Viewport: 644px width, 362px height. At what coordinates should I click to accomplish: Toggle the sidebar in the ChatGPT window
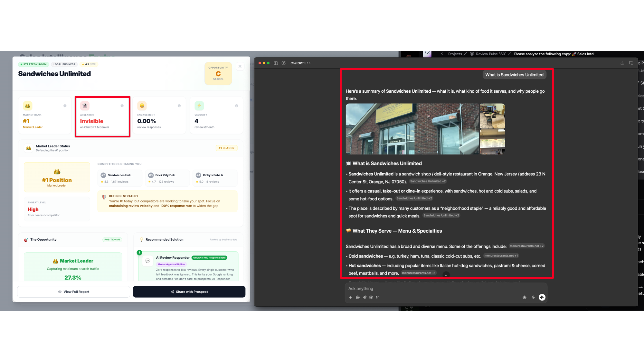[x=276, y=63]
